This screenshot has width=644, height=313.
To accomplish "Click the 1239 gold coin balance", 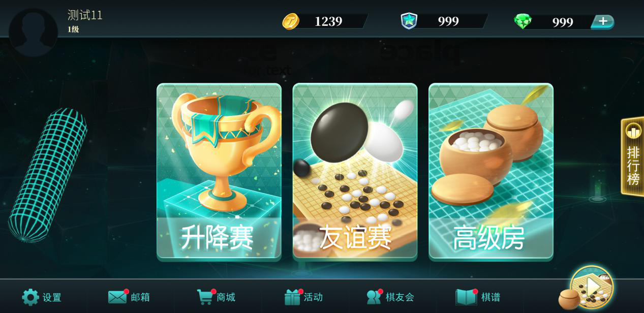I will (x=328, y=21).
